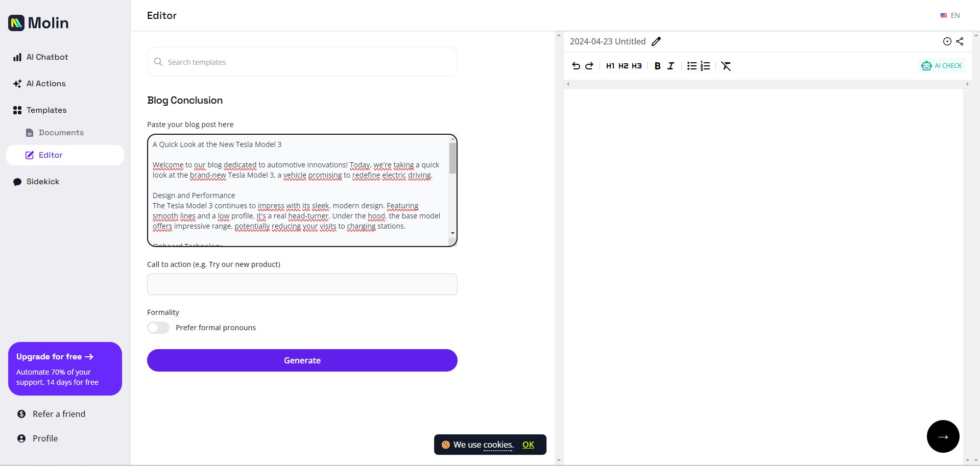Focus the Call to action input
The image size is (980, 466).
coord(302,284)
